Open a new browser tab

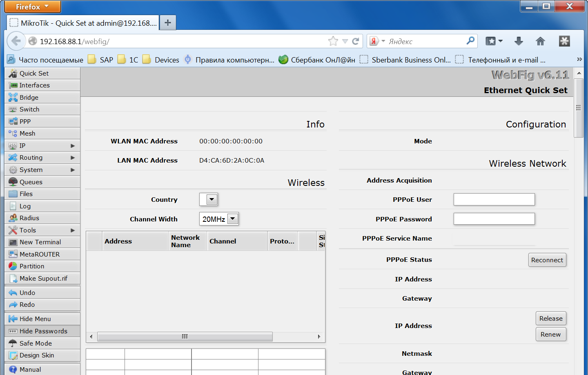[168, 23]
